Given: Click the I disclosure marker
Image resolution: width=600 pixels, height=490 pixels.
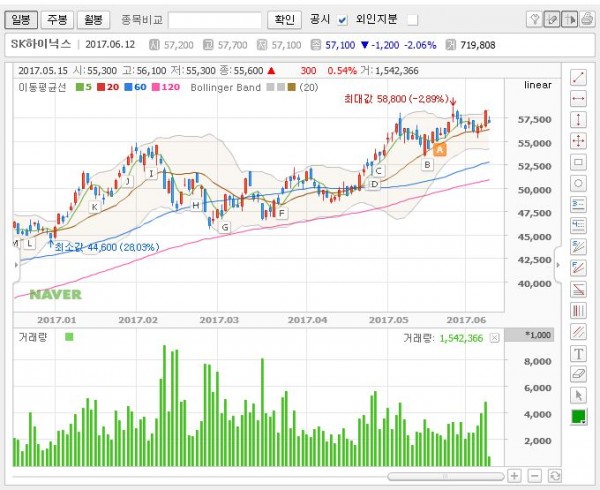Looking at the screenshot, I should coord(151,174).
